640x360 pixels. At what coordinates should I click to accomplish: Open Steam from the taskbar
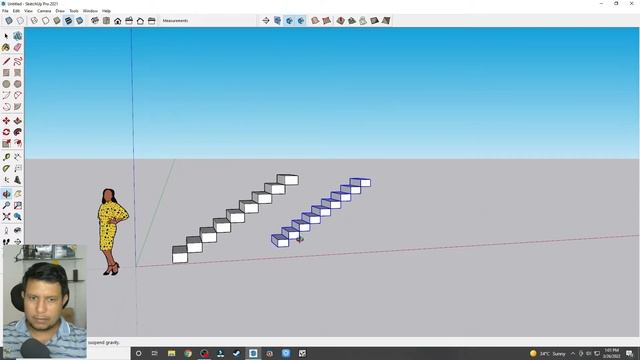pyautogui.click(x=237, y=353)
